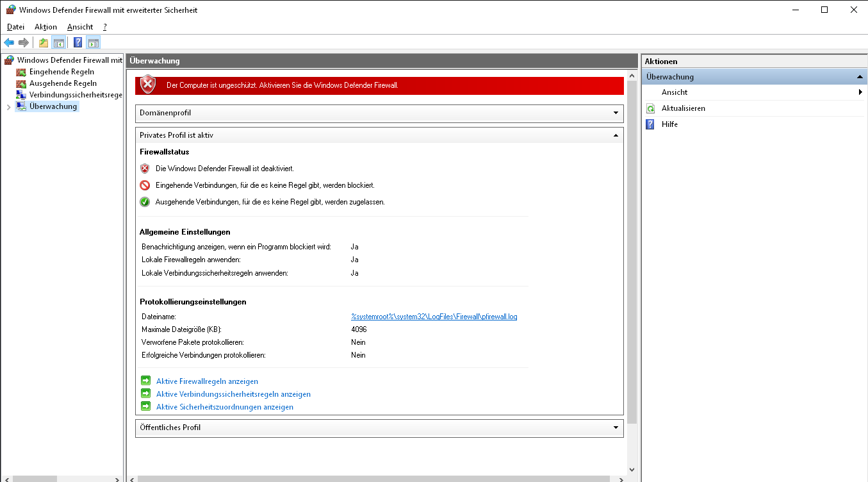The width and height of the screenshot is (868, 482).
Task: Click the green arrow icon beside Aktive Verbindungssicherheitsregeln
Action: (x=145, y=394)
